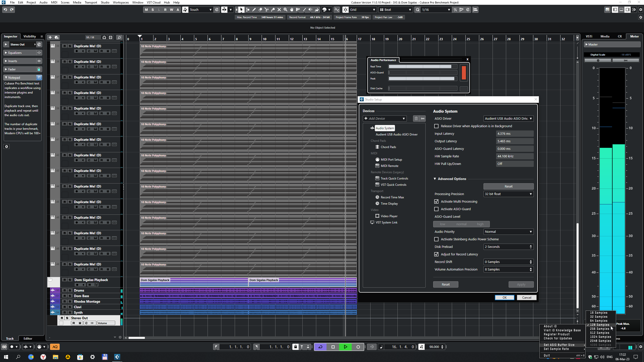Viewport: 644px width, 362px height.
Task: Select the Split scissors tool
Action: (x=267, y=10)
